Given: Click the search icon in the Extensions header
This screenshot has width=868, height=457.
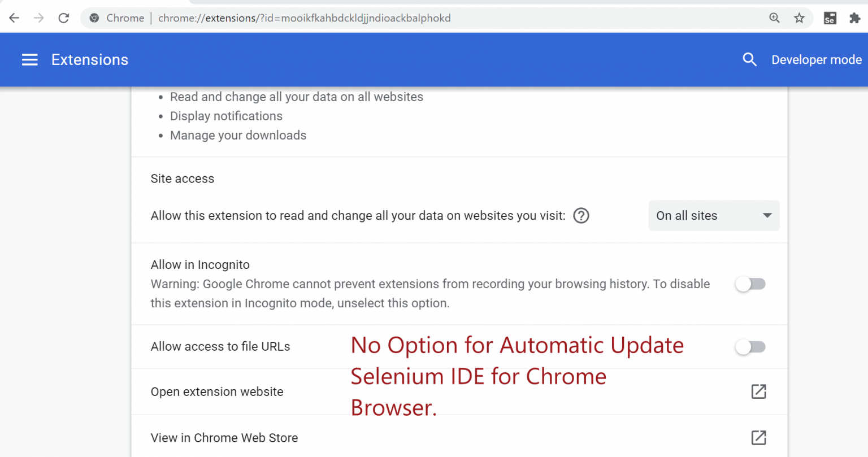Looking at the screenshot, I should tap(750, 59).
